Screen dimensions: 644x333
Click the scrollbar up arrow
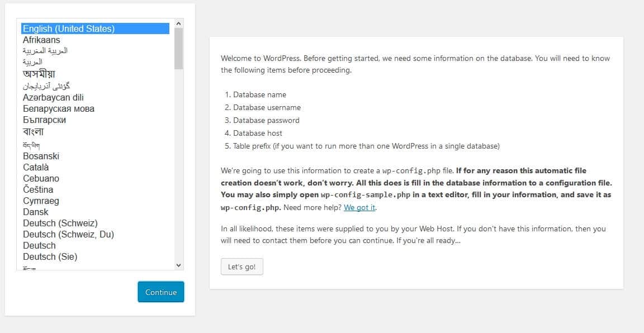[178, 23]
